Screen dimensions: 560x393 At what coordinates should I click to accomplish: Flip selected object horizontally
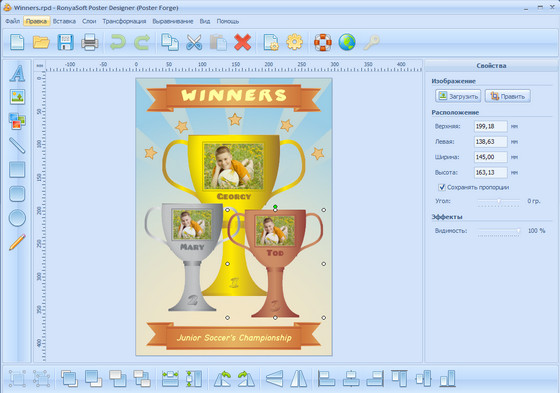click(299, 378)
